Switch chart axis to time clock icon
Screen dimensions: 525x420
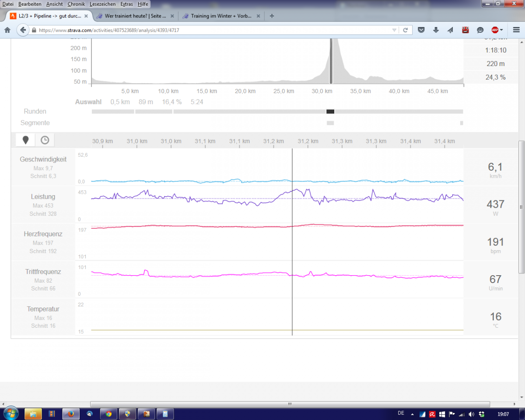click(45, 140)
